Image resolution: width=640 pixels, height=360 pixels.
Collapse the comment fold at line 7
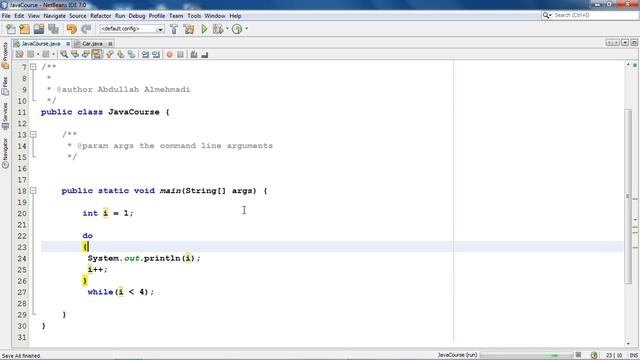(33, 67)
